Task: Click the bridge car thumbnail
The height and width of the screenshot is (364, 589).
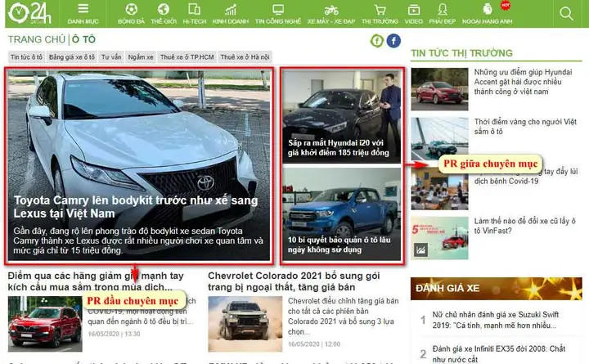Action: [x=439, y=138]
